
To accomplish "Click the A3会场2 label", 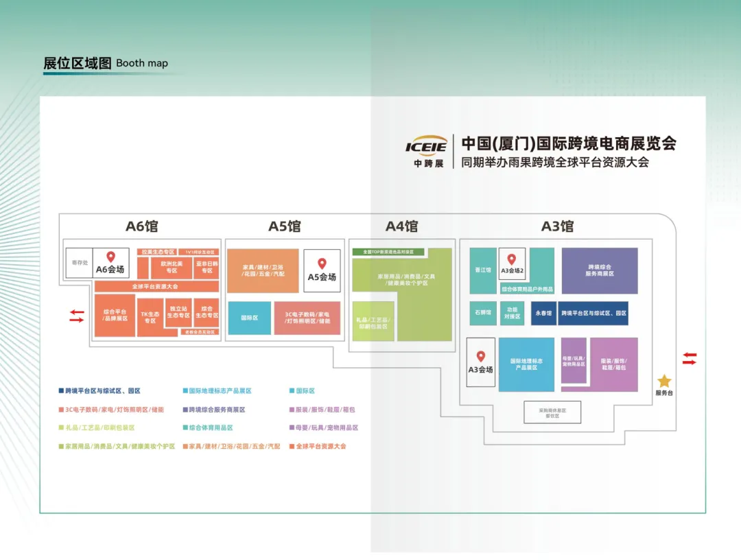I will 512,271.
